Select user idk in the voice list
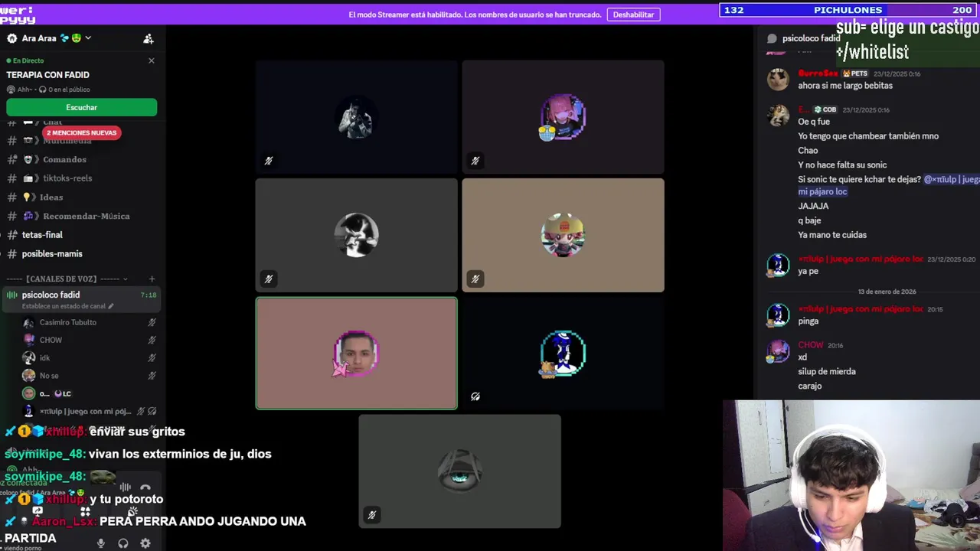 44,358
